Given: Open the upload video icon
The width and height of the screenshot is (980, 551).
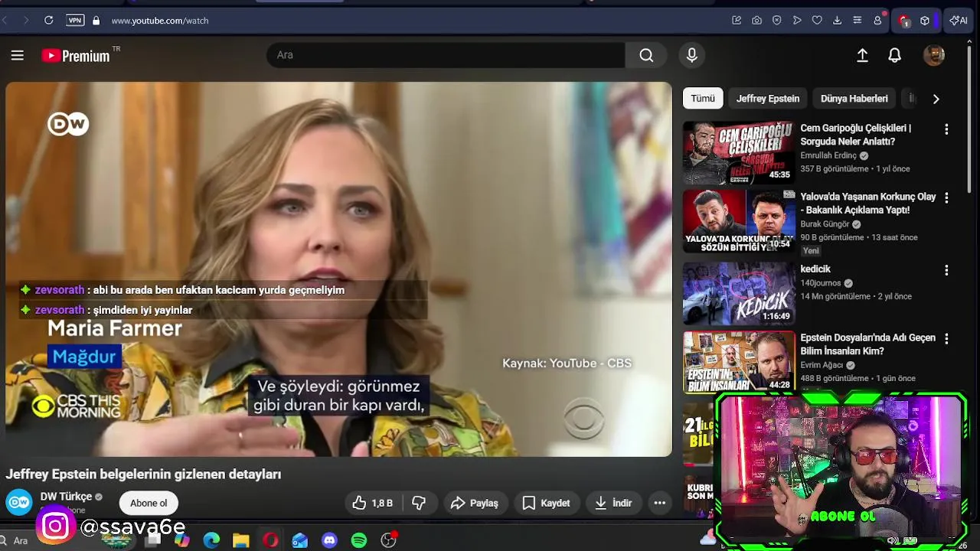Looking at the screenshot, I should (862, 55).
